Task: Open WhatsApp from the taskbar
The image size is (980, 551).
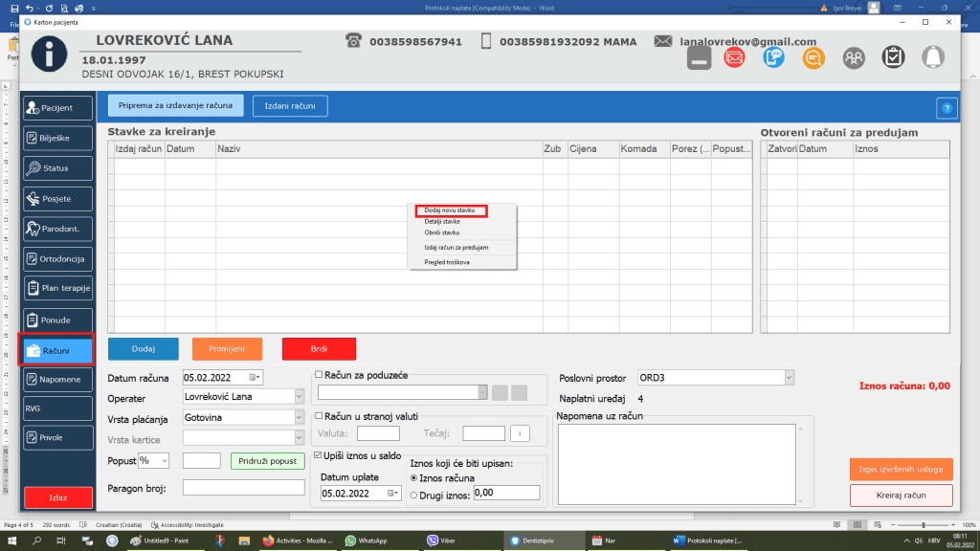Action: tap(367, 541)
